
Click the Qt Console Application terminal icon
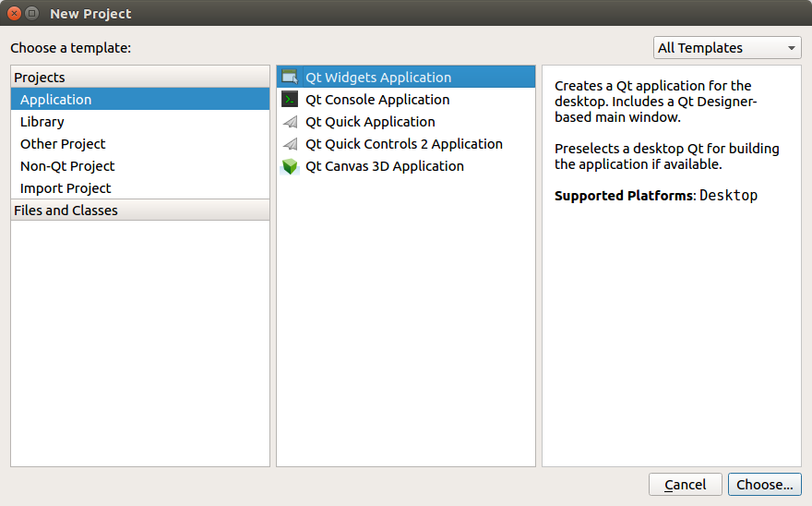(x=290, y=99)
